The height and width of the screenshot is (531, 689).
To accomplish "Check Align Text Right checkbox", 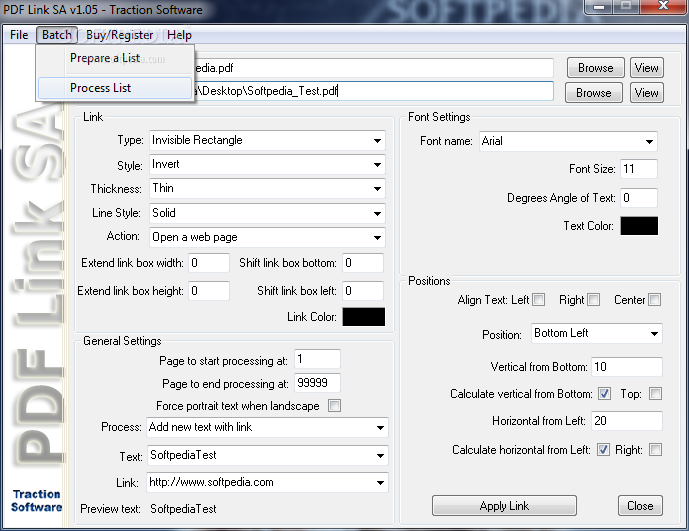I will tap(593, 300).
